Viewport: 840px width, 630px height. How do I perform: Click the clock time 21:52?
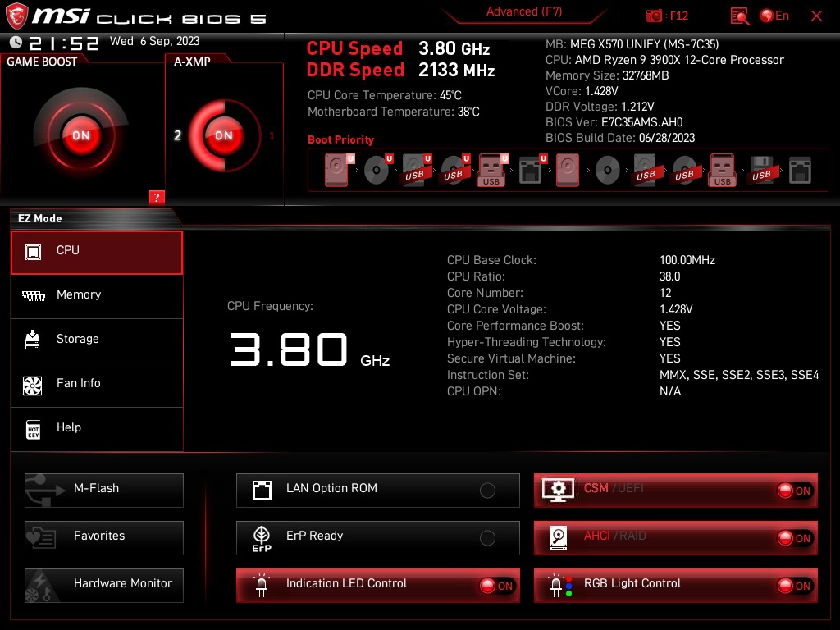coord(64,43)
